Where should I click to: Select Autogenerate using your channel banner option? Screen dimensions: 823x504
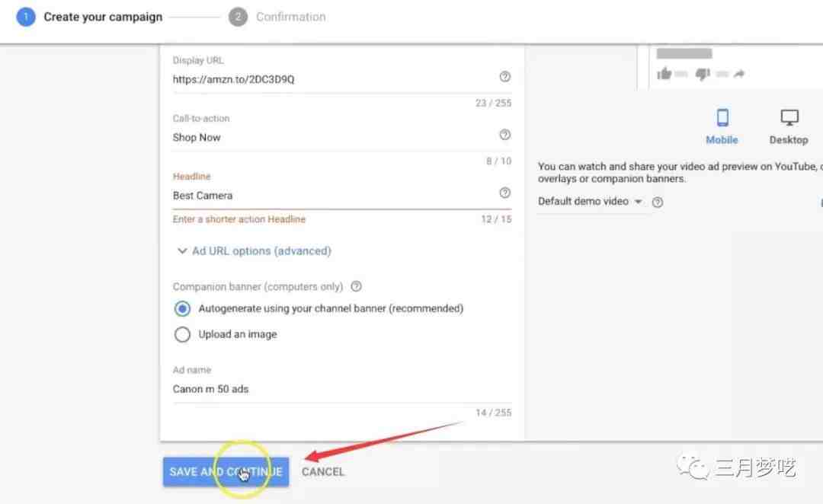182,309
